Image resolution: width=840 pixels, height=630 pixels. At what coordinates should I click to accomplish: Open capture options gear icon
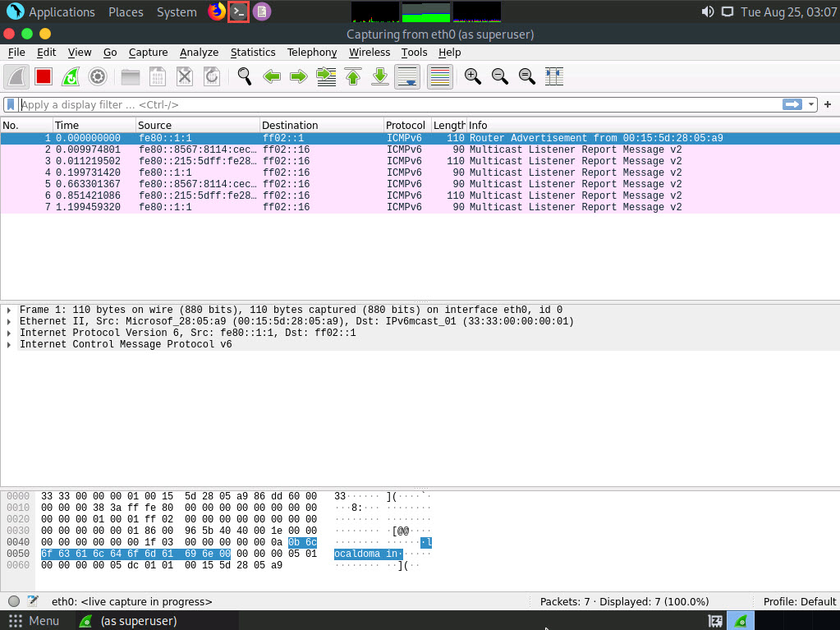point(98,76)
